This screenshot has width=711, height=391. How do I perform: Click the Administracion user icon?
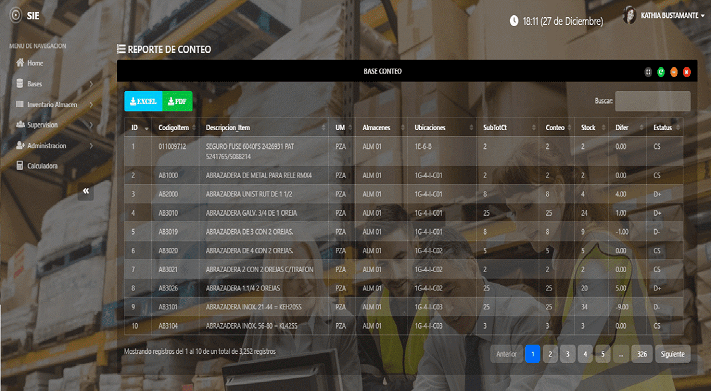20,145
